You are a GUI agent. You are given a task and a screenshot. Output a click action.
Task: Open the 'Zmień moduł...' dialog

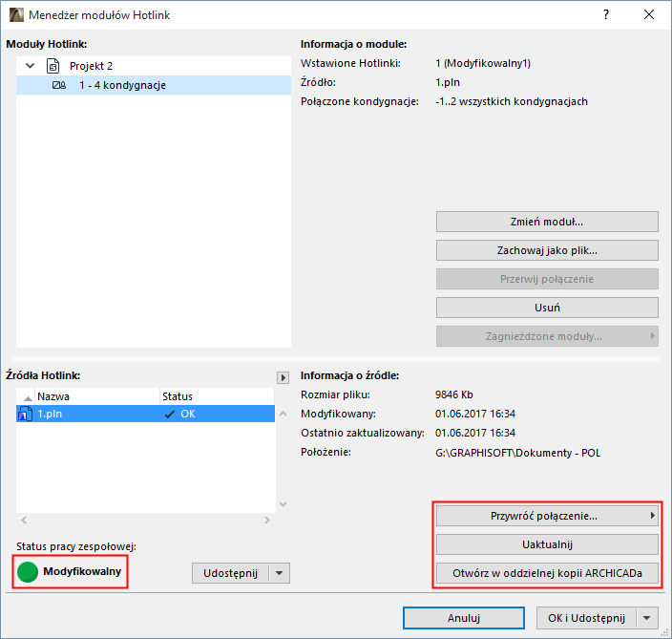coord(547,222)
